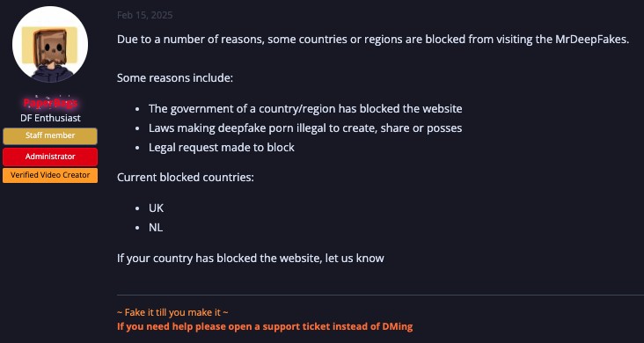
Task: Click the opening 'Due to a number of reasons' sentence
Action: click(373, 40)
